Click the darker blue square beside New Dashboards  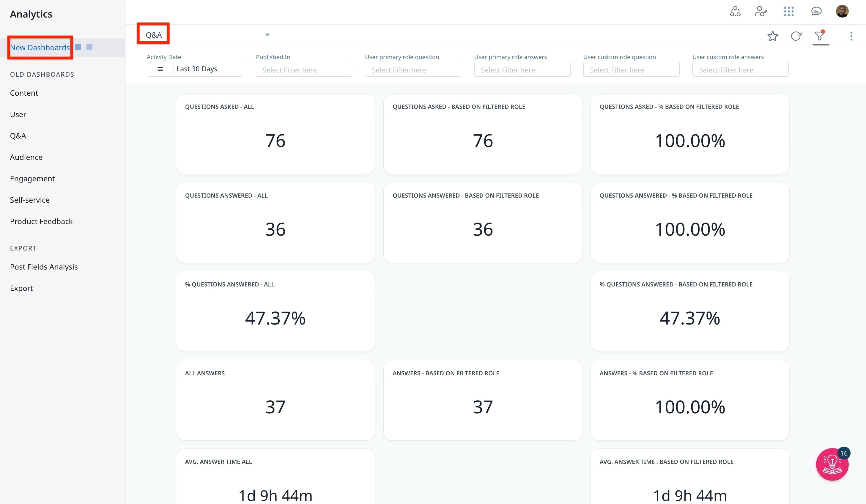pyautogui.click(x=78, y=47)
